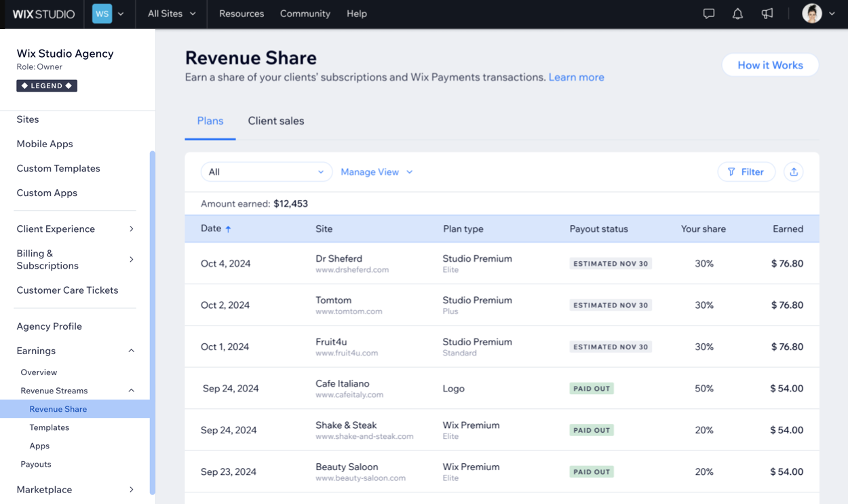Click the Earned column header
Image resolution: width=848 pixels, height=504 pixels.
(x=788, y=229)
